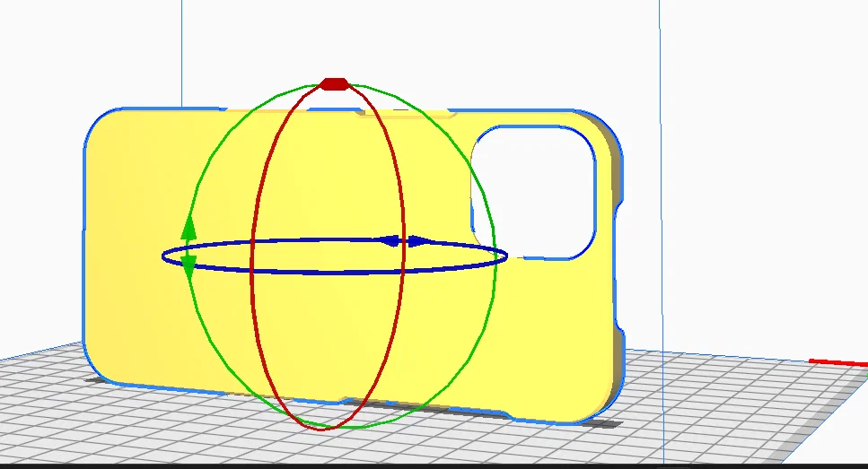Select the downward green arrow handle
The width and height of the screenshot is (868, 469).
189,266
